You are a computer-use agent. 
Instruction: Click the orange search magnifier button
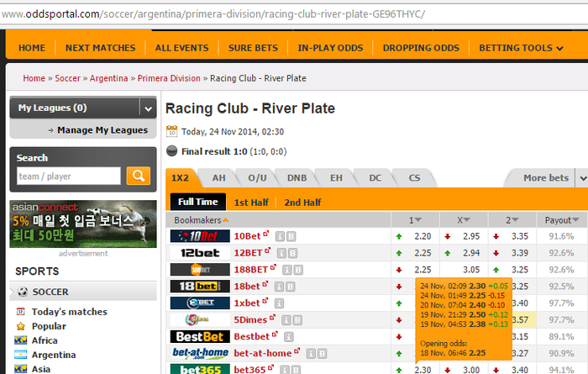pyautogui.click(x=139, y=176)
